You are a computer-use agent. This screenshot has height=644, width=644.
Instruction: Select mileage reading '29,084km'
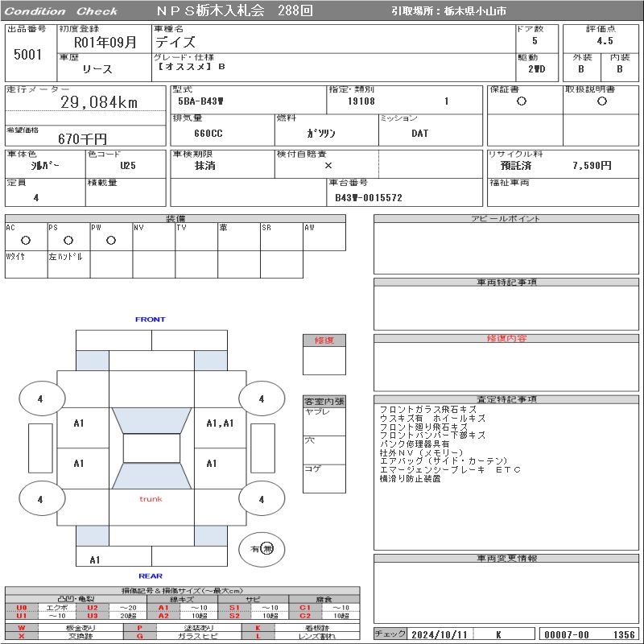(99, 102)
